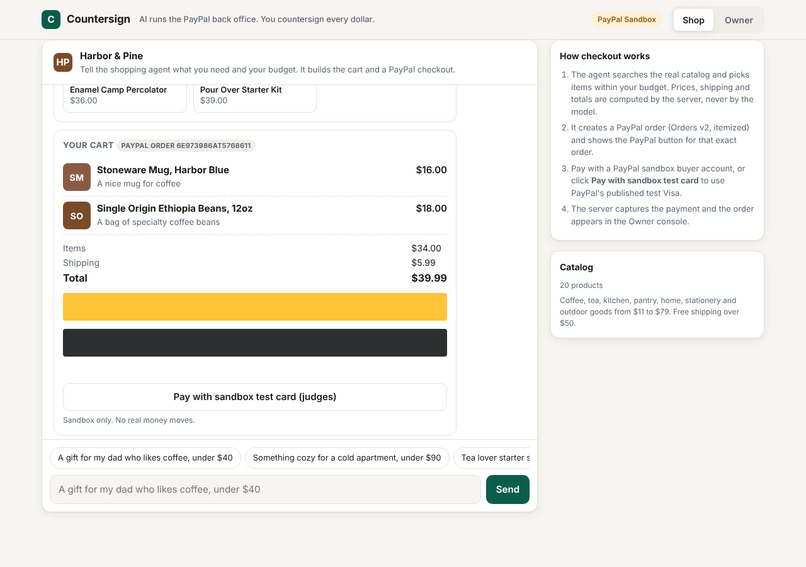This screenshot has width=806, height=567.
Task: Pick the 'Something cozy for a cold apartment' chip
Action: pos(346,458)
